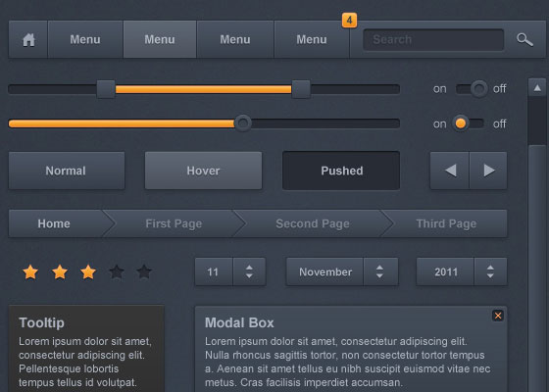Open the month field showing November
The height and width of the screenshot is (392, 549).
[324, 271]
